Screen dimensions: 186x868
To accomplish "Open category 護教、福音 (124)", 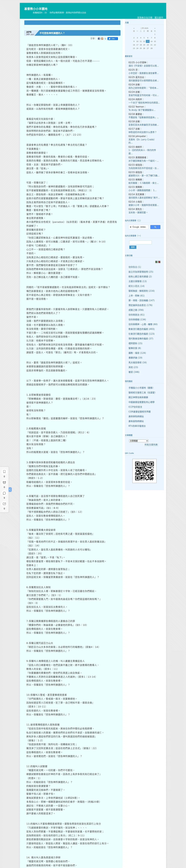I will click(x=137, y=353).
